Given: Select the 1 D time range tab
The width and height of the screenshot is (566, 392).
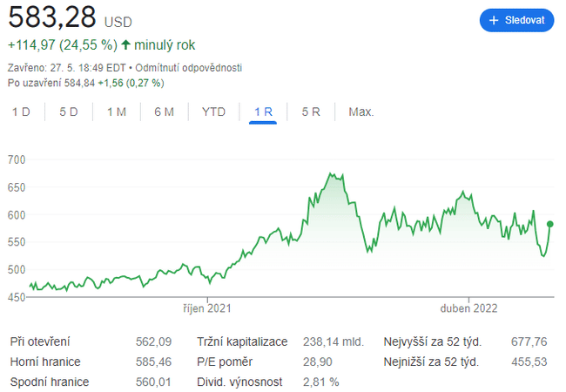Looking at the screenshot, I should coord(21,112).
